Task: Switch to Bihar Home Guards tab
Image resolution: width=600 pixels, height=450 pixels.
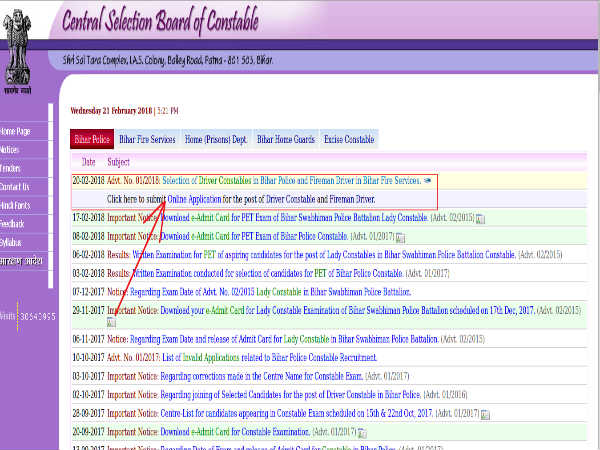Action: coord(286,139)
